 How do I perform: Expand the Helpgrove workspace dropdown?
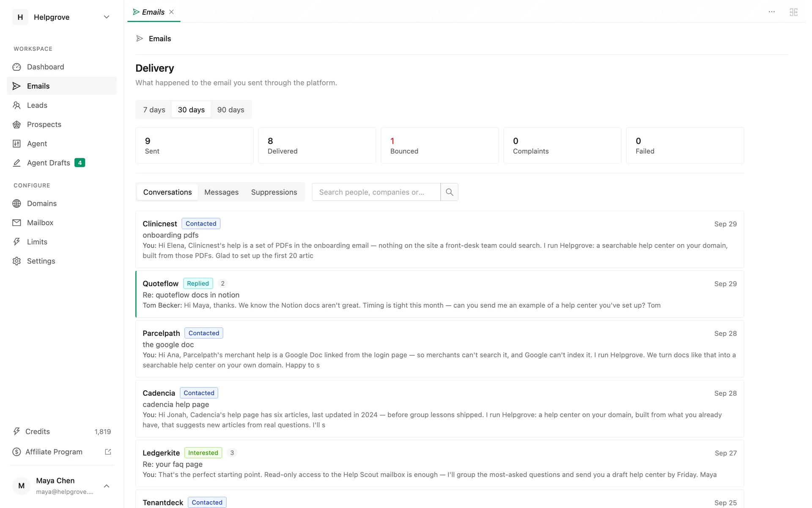(107, 17)
